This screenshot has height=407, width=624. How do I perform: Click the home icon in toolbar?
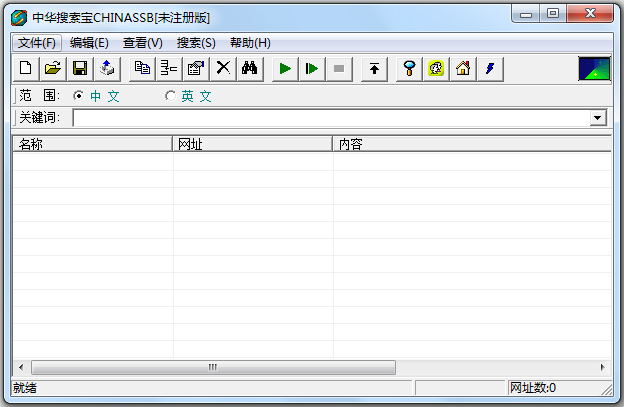pos(463,68)
